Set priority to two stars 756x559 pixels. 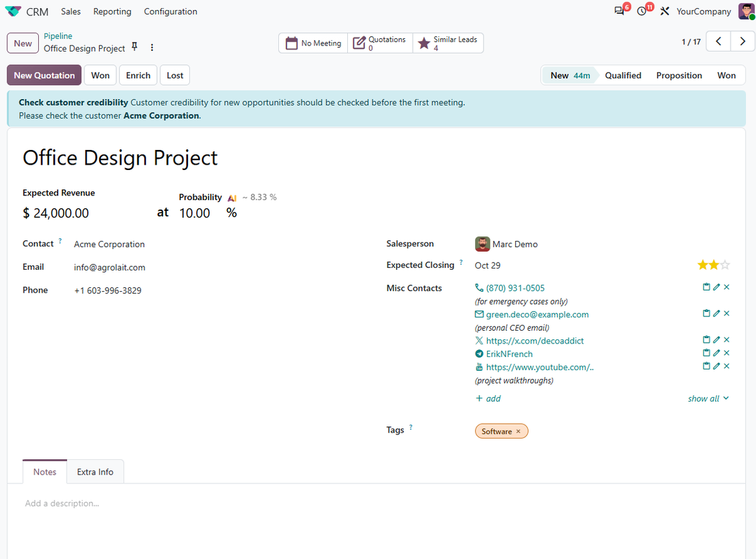pyautogui.click(x=714, y=265)
